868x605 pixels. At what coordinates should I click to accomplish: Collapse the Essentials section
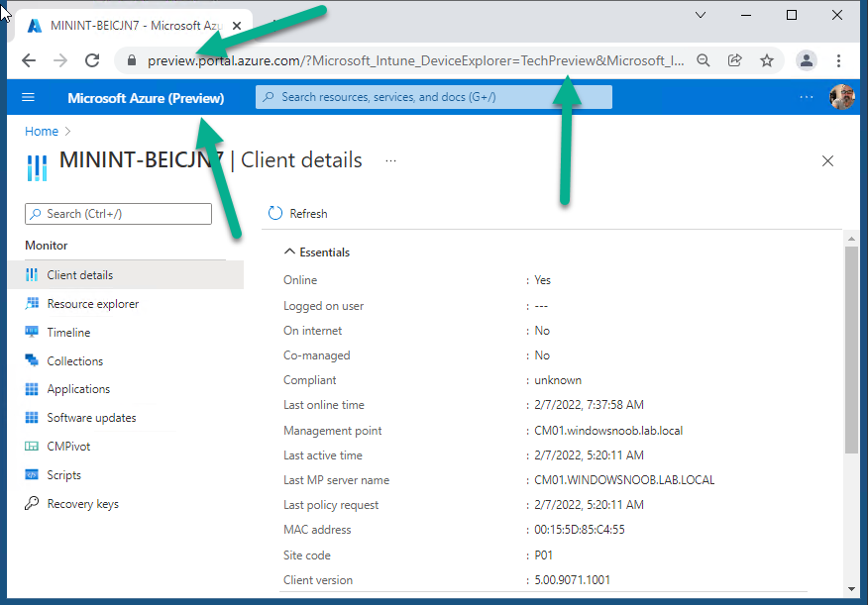(317, 252)
